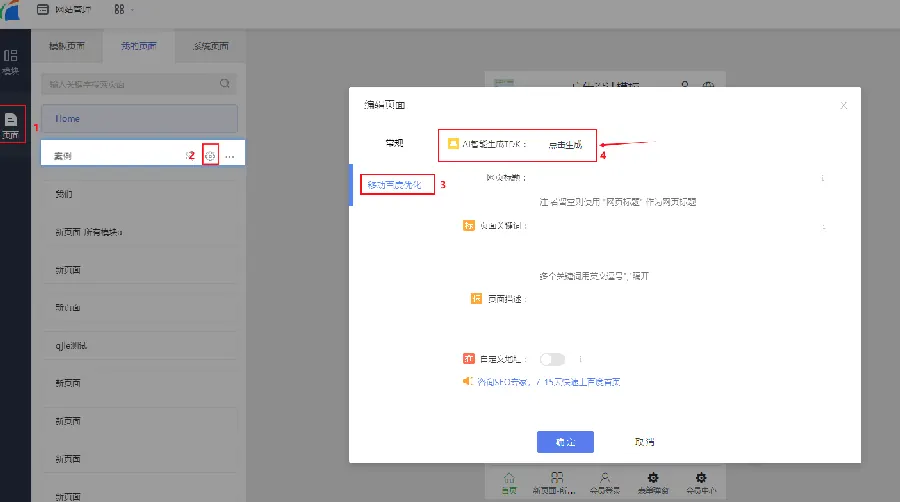Image resolution: width=900 pixels, height=502 pixels.
Task: Select the Home page in the list
Action: (x=139, y=119)
